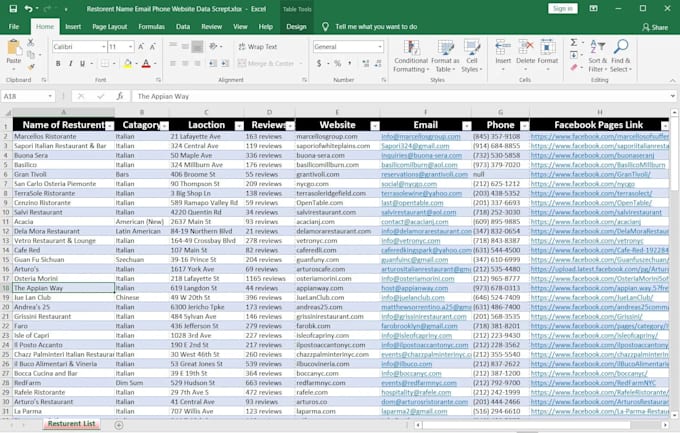Open info@marcellosgroup.com email link
The width and height of the screenshot is (680, 433).
[421, 136]
